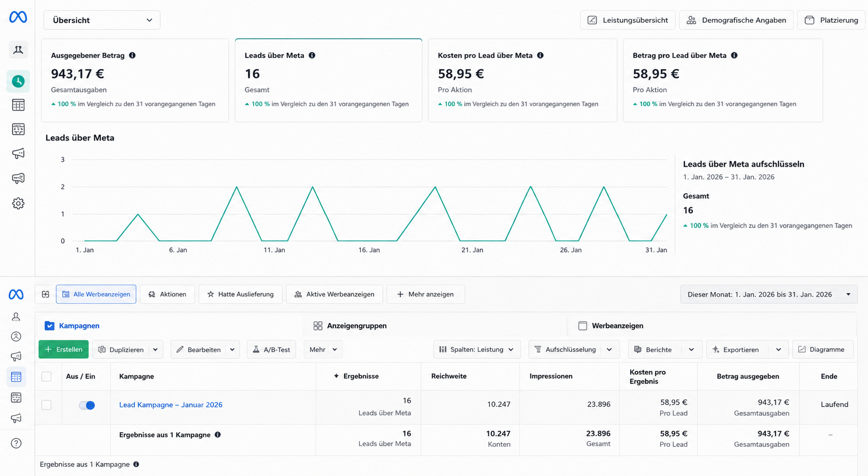Open the help question mark icon
The height and width of the screenshot is (476, 868).
[16, 443]
